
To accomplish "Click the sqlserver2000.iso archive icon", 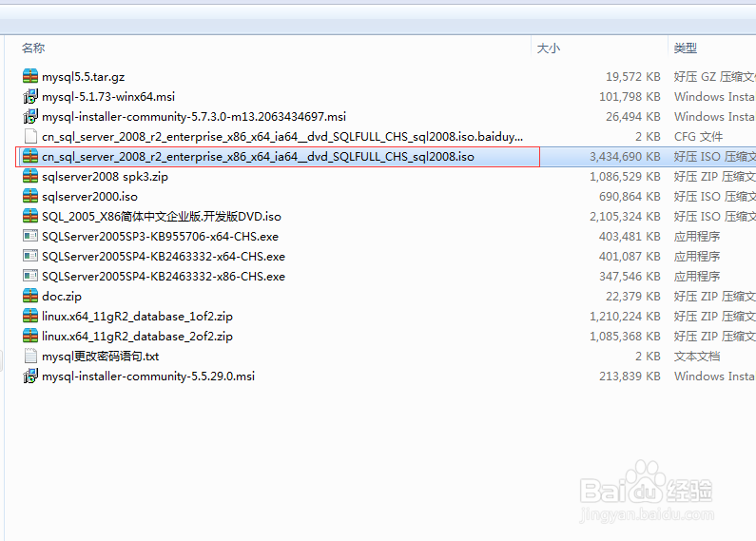I will tap(30, 196).
